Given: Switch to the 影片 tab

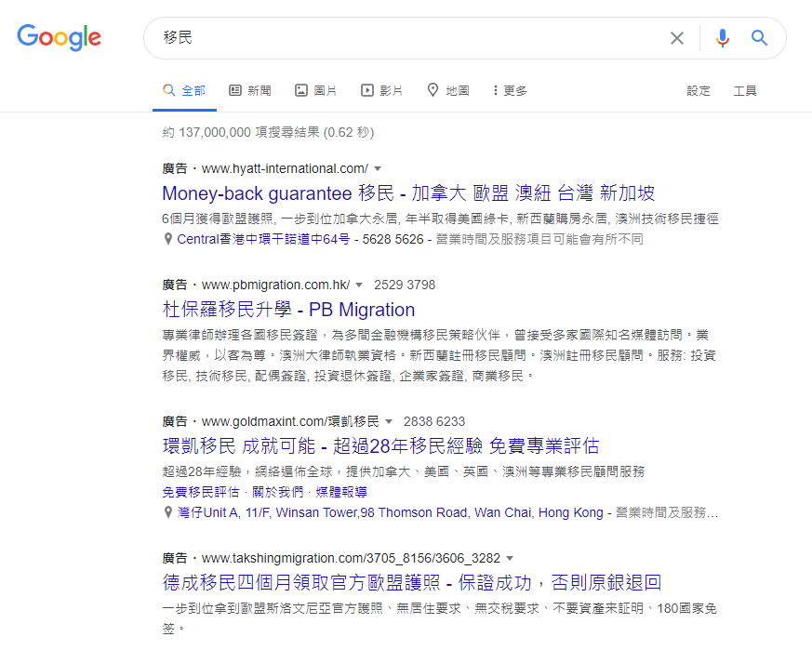Looking at the screenshot, I should [381, 90].
